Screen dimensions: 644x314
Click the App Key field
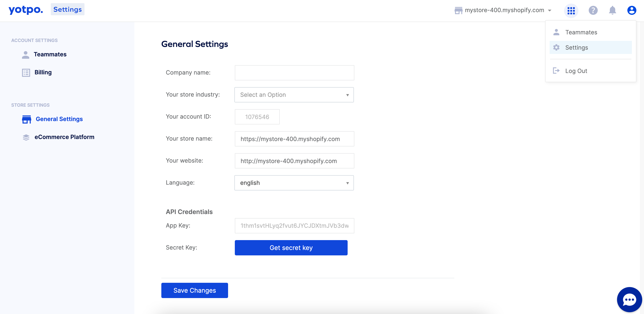pos(294,226)
